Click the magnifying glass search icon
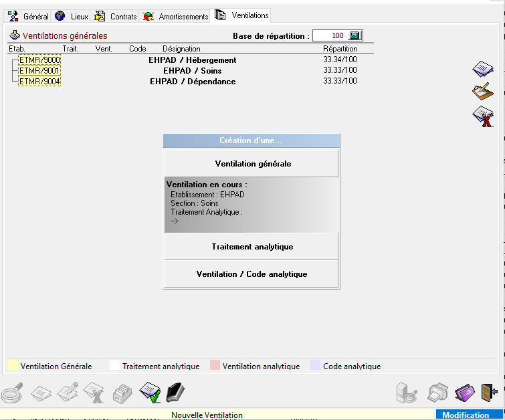Viewport: 505px width, 420px height. (x=13, y=392)
